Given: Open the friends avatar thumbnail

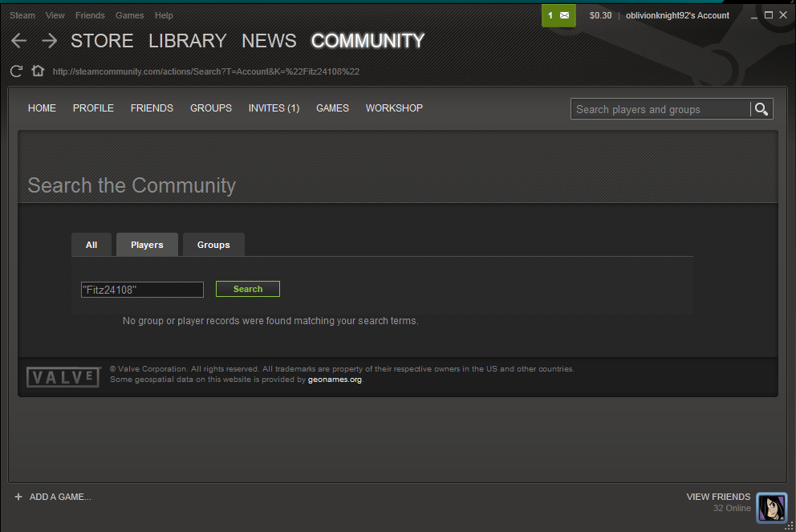Looking at the screenshot, I should (771, 507).
